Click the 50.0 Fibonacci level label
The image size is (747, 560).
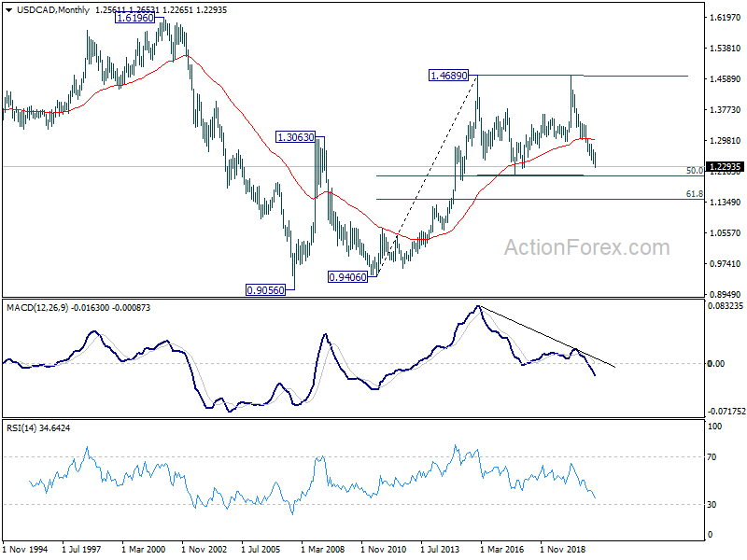[x=695, y=171]
